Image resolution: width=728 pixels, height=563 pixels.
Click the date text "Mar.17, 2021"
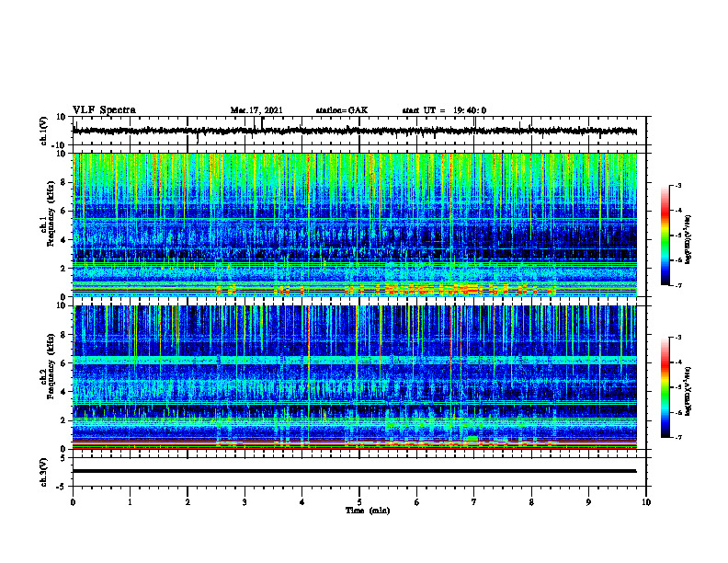pyautogui.click(x=256, y=110)
